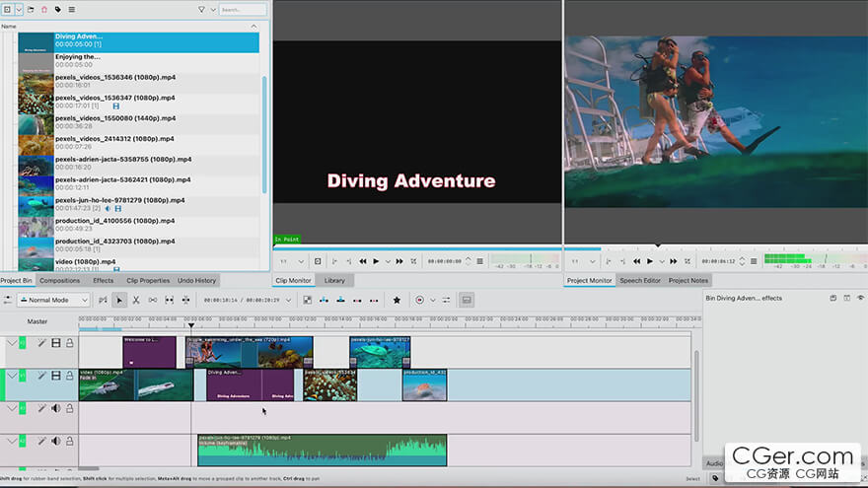Click the Project Monitor audio level meter
This screenshot has width=868, height=488.
[x=815, y=259]
